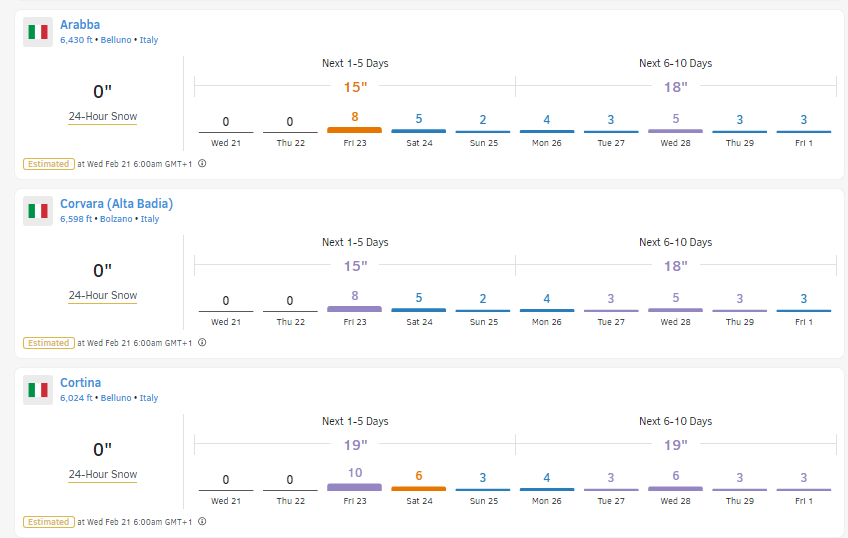Click Belluno region link under Cortina
Screen dimensions: 848x538
[116, 398]
